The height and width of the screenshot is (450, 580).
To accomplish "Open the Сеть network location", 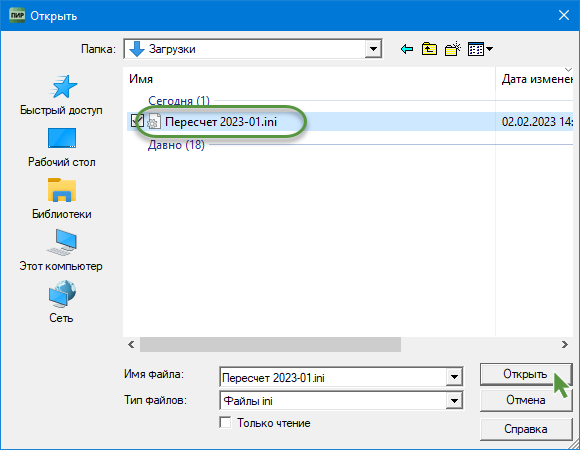I will pos(61,302).
